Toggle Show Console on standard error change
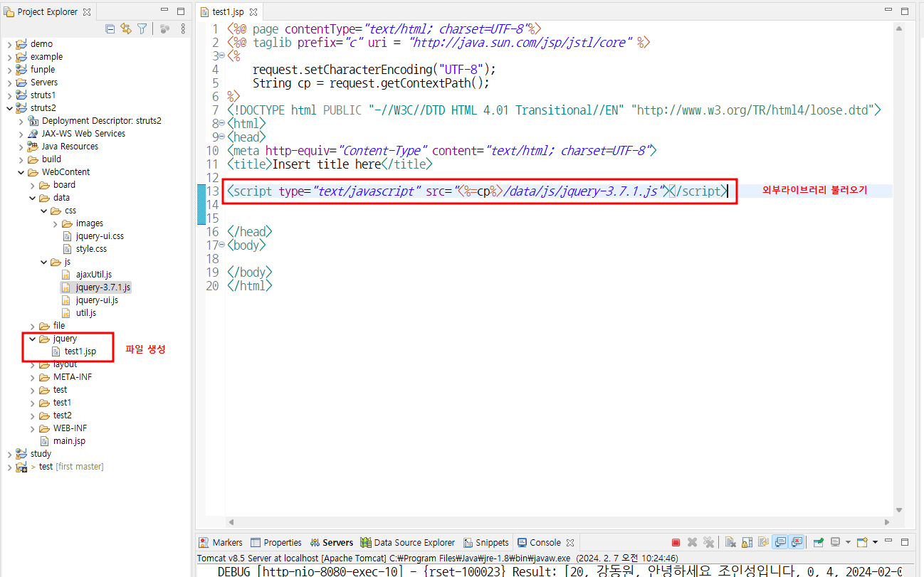This screenshot has height=577, width=924. click(x=797, y=542)
